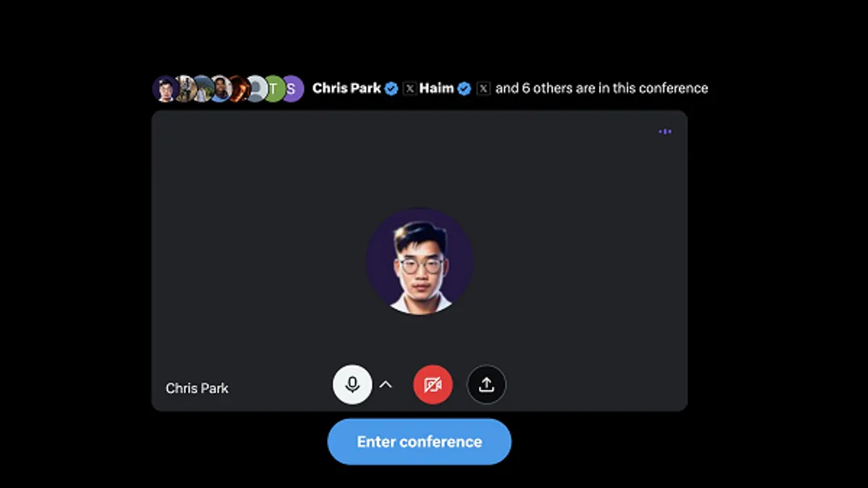Click the large Chris Park profile picture
Viewport: 868px width, 488px height.
pos(420,261)
